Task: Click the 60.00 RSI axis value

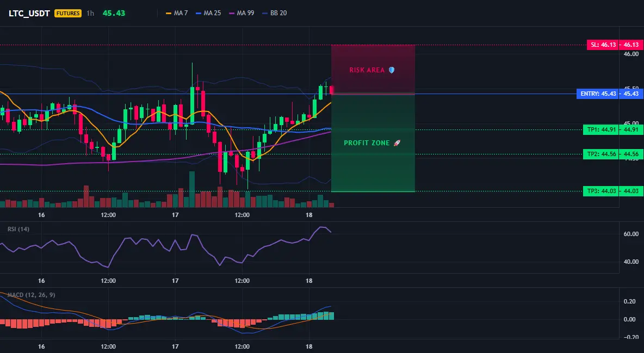Action: click(631, 234)
